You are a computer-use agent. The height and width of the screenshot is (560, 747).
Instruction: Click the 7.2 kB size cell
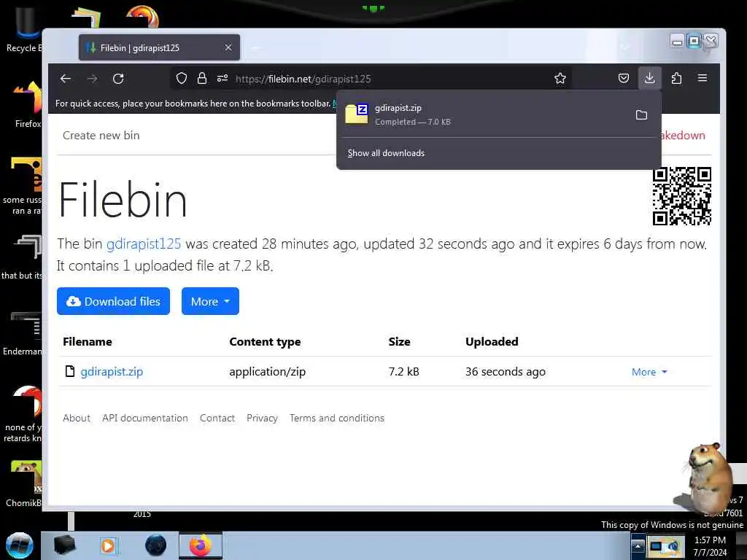(x=403, y=371)
